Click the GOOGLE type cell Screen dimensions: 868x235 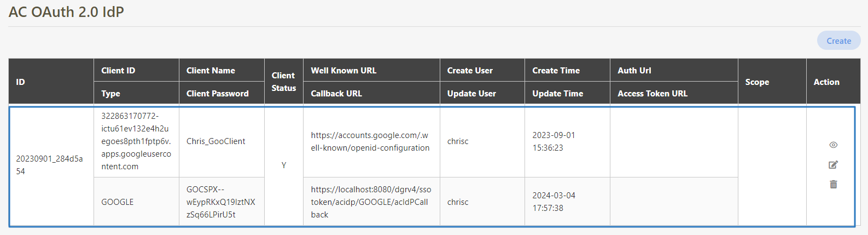117,202
